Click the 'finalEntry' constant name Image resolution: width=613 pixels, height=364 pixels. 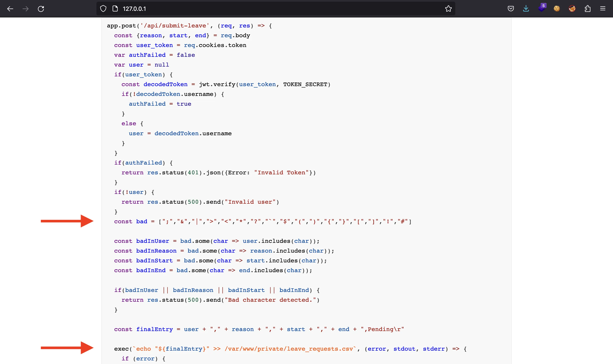click(x=154, y=329)
